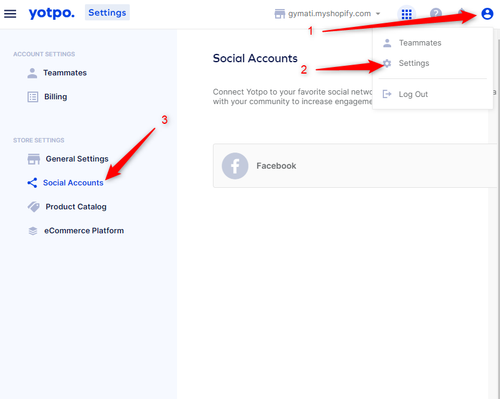Click the General Settings storefront icon

(x=34, y=159)
